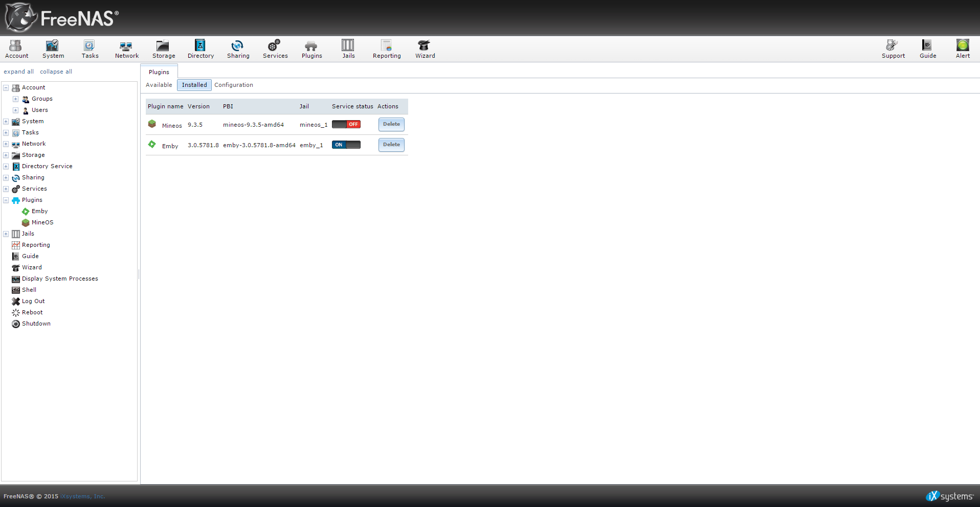The height and width of the screenshot is (507, 980).
Task: Collapse Account tree node
Action: point(6,88)
